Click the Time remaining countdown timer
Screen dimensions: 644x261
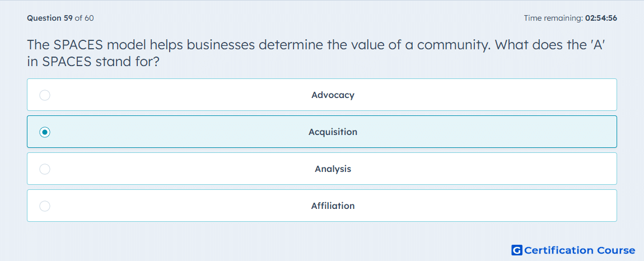click(571, 18)
